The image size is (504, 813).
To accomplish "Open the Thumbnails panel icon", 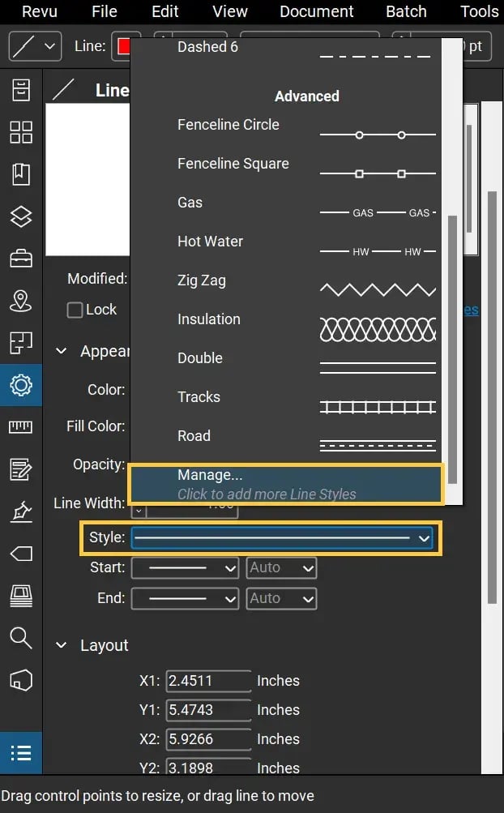I will (x=21, y=132).
